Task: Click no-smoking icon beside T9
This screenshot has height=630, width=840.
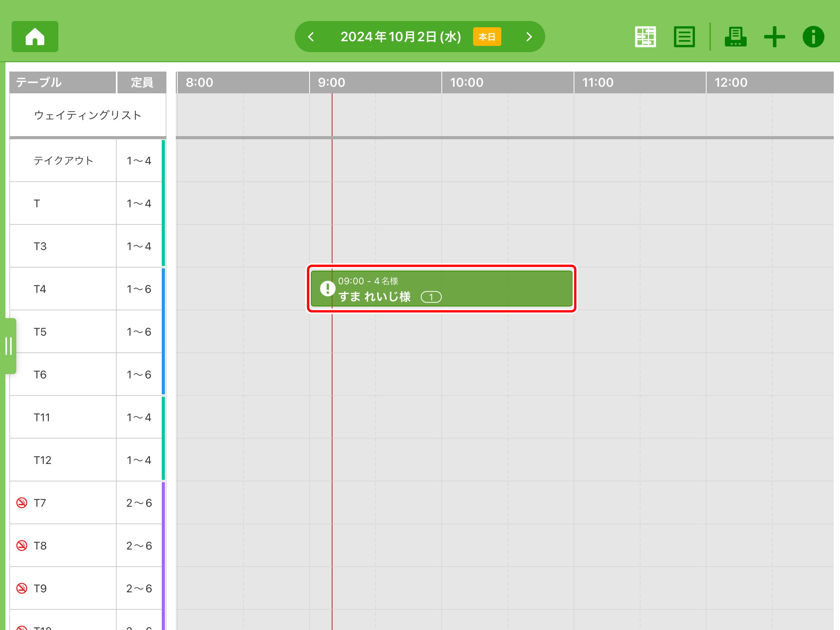Action: (x=22, y=588)
